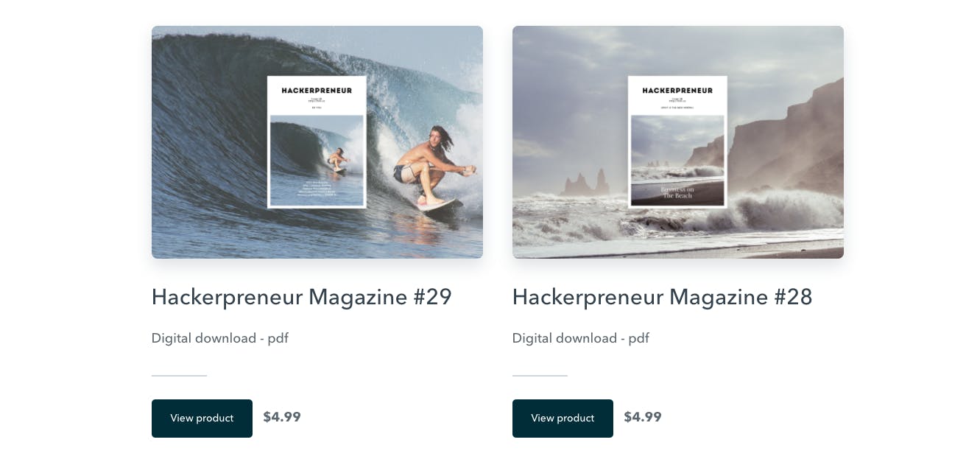Click Business on The Beach cover caption
The height and width of the screenshot is (462, 980).
(x=677, y=192)
